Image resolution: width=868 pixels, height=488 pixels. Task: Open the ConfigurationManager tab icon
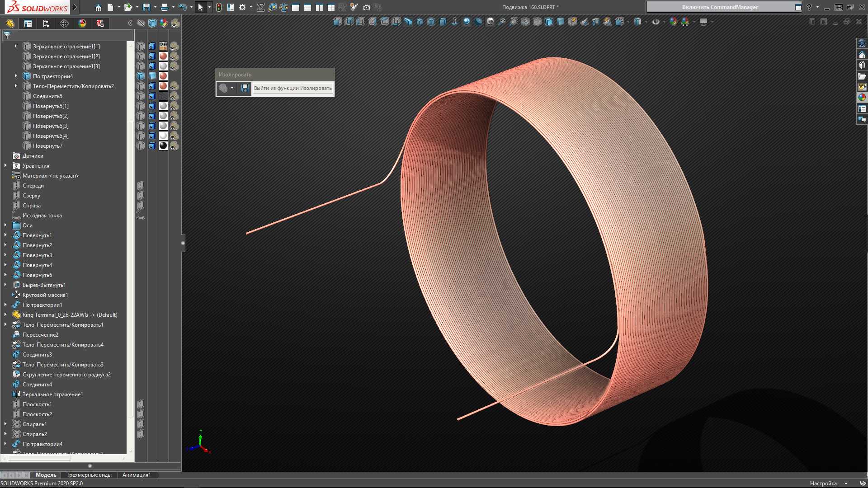click(46, 23)
